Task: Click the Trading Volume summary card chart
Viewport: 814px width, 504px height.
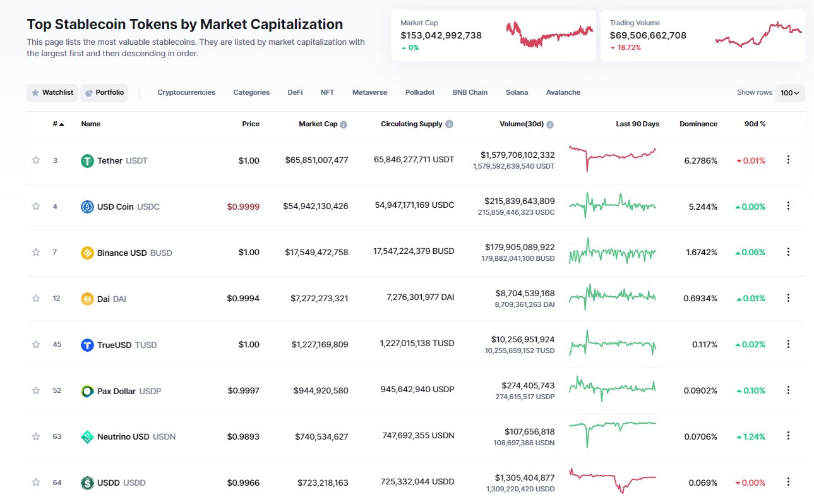Action: pos(758,35)
